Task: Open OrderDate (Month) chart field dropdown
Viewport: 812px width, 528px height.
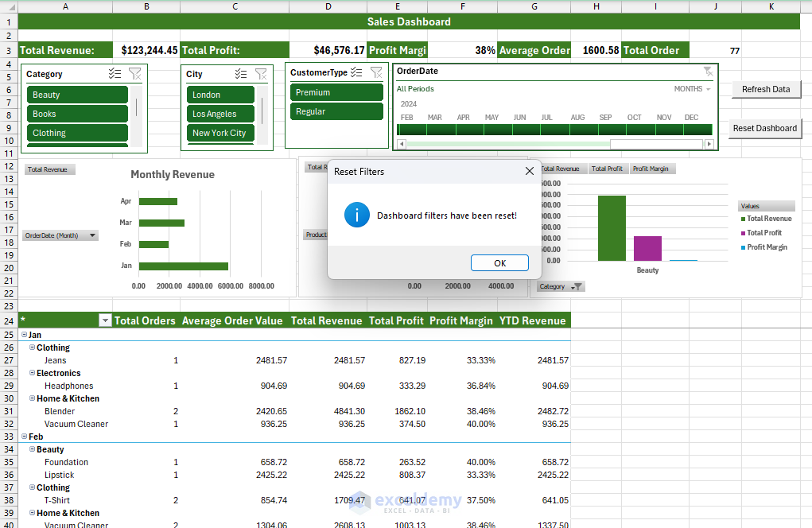Action: coord(60,235)
